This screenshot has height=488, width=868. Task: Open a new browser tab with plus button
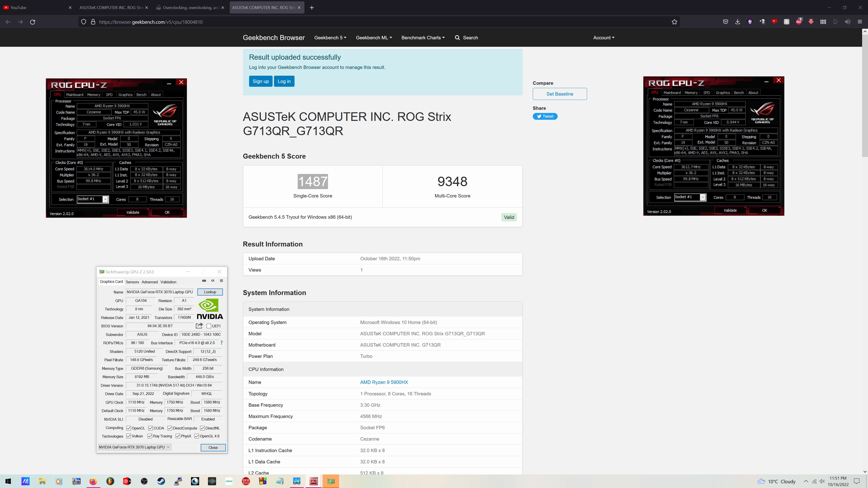tap(312, 7)
